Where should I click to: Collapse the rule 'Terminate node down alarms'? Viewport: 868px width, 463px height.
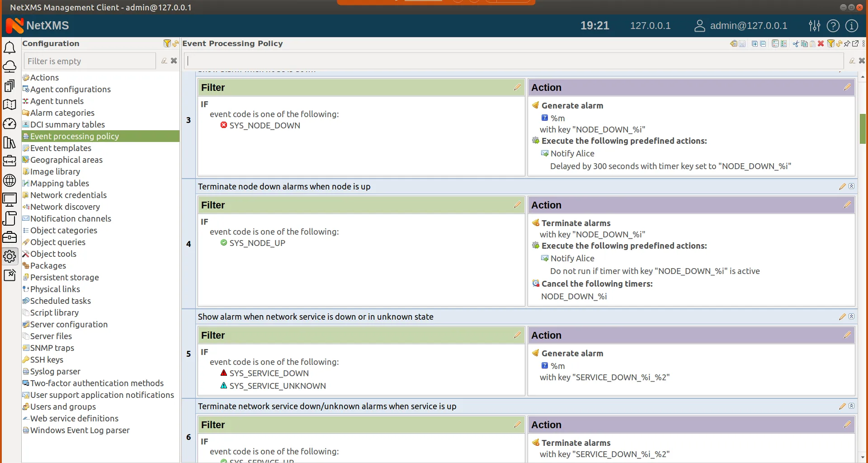pos(852,186)
